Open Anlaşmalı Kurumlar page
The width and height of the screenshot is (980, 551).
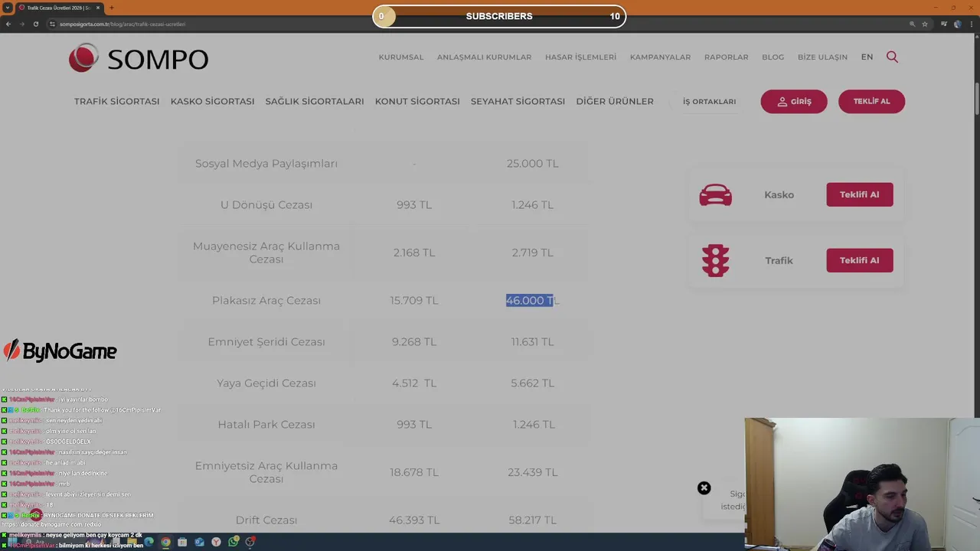pyautogui.click(x=484, y=57)
